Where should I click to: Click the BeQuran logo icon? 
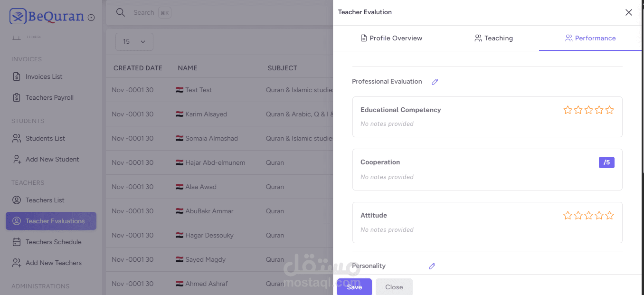(x=18, y=17)
